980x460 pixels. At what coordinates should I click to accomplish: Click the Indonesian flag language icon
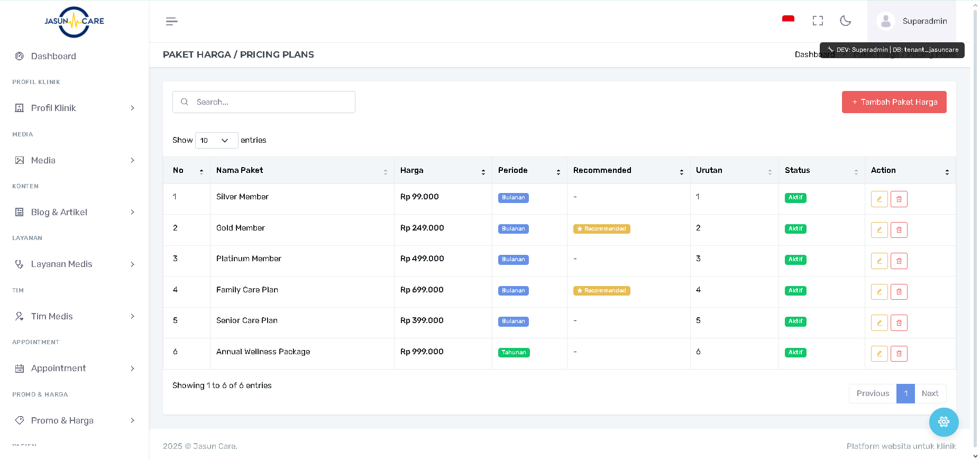tap(788, 20)
